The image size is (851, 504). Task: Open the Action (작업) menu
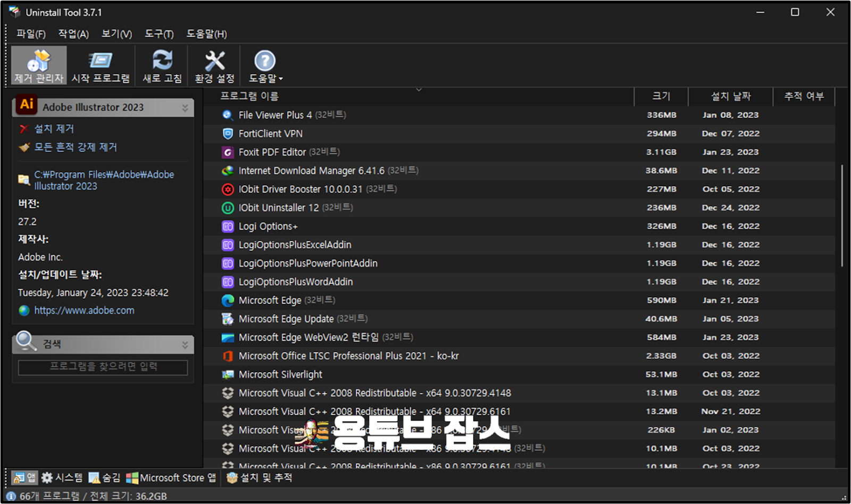point(73,34)
